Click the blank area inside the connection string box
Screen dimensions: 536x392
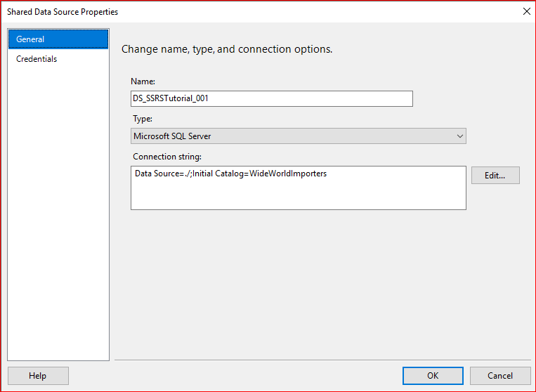coord(298,195)
